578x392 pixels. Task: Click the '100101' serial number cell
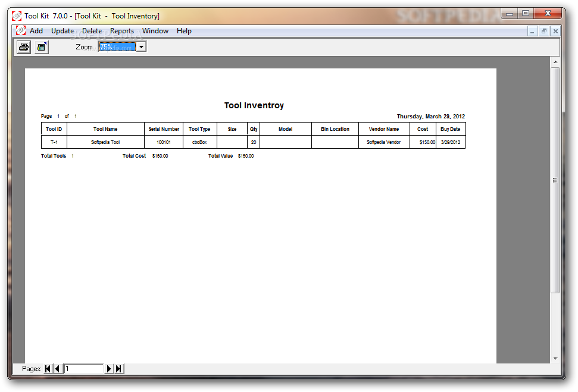164,142
